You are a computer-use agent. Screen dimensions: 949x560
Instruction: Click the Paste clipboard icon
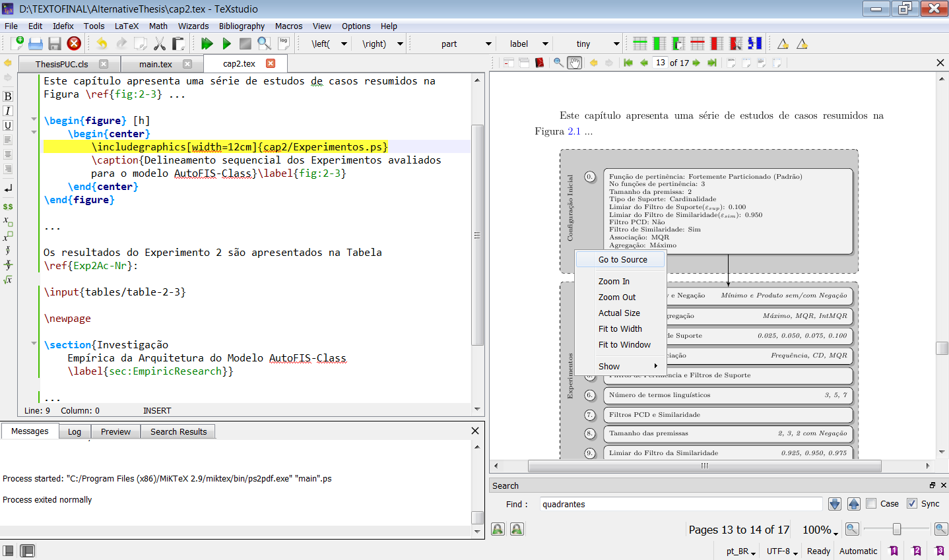pos(178,44)
